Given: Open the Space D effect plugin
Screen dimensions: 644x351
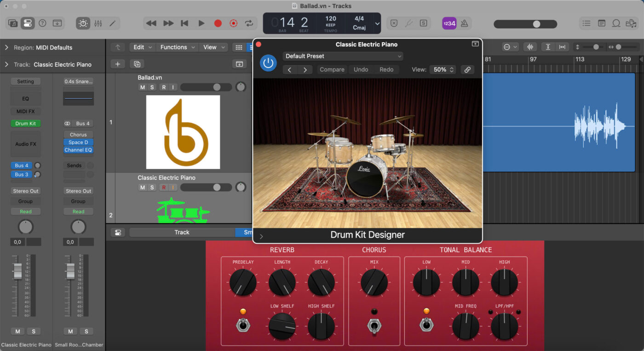Looking at the screenshot, I should [78, 142].
